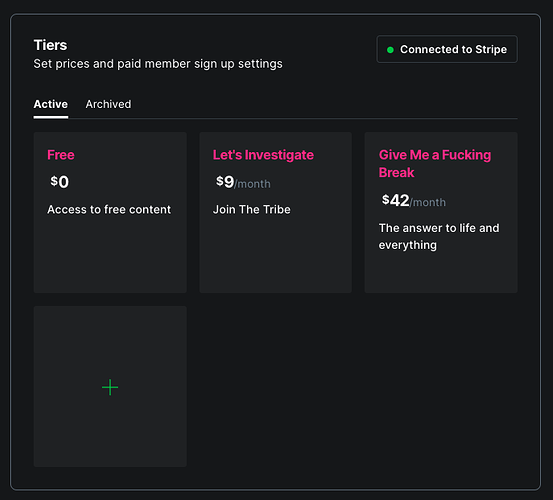The image size is (553, 500).
Task: Click the $9/month price
Action: 243,182
